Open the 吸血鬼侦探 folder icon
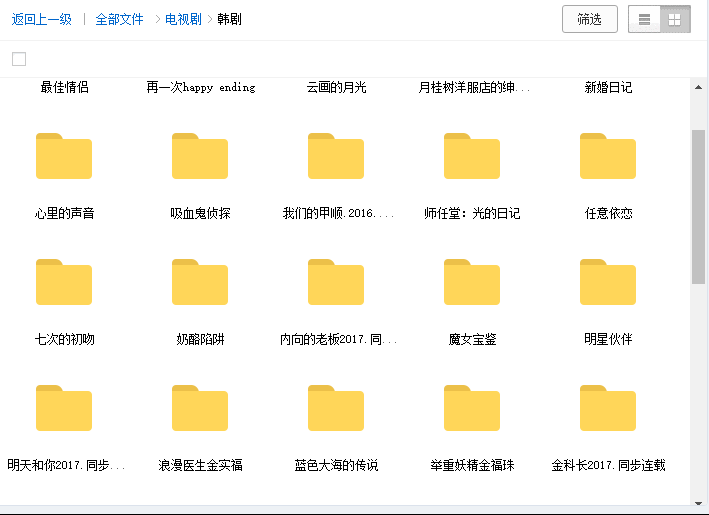The height and width of the screenshot is (515, 709). click(200, 157)
